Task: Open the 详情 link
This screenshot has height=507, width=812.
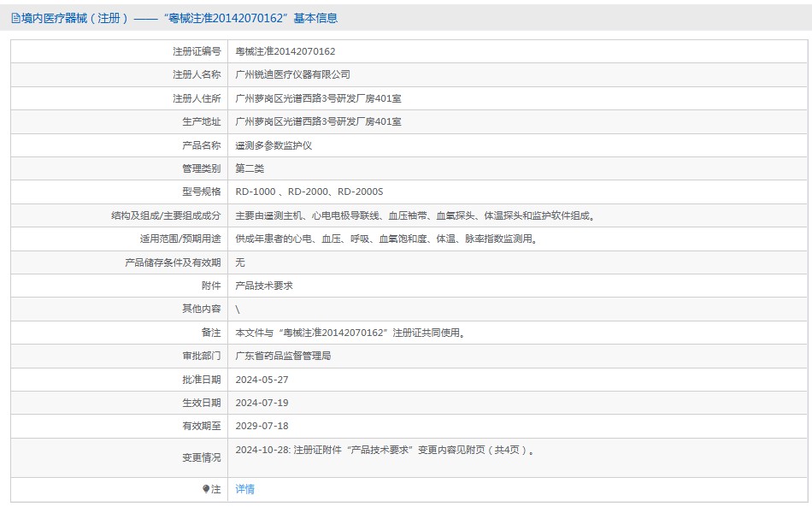Action: [x=244, y=489]
